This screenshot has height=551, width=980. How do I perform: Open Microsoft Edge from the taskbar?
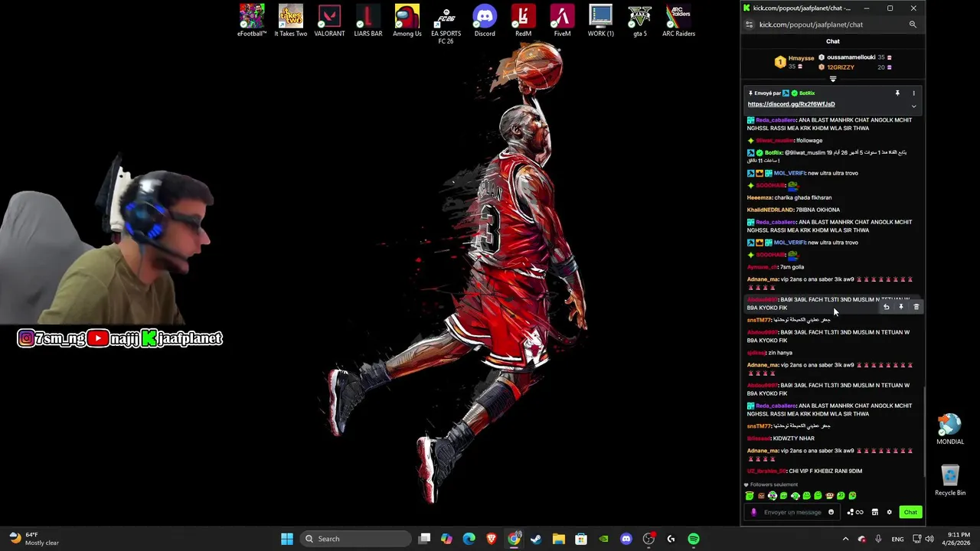tap(469, 539)
